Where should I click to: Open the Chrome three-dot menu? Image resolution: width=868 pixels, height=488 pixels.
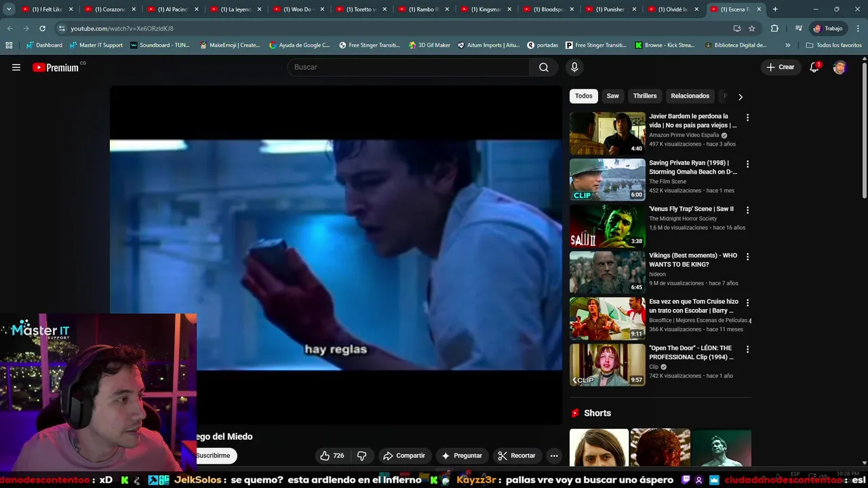tap(857, 28)
